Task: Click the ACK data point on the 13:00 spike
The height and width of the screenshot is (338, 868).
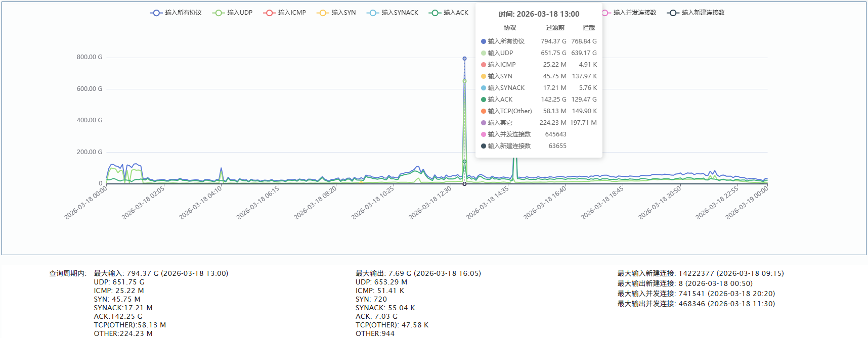Action: coord(464,162)
